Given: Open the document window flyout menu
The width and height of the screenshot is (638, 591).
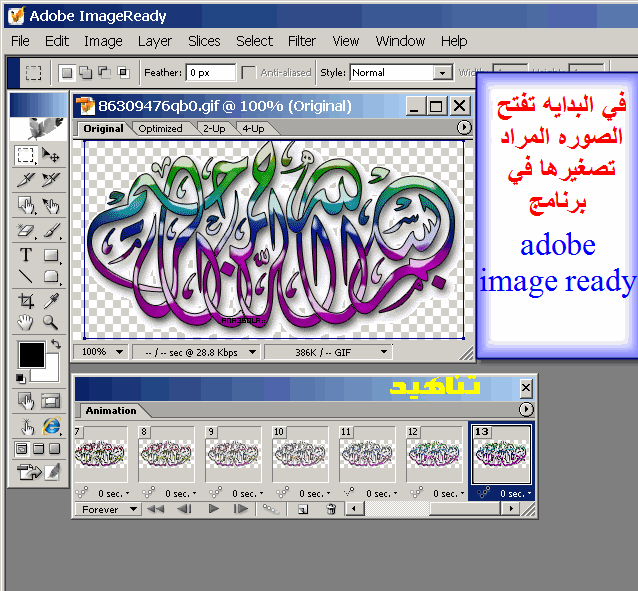Looking at the screenshot, I should [464, 128].
